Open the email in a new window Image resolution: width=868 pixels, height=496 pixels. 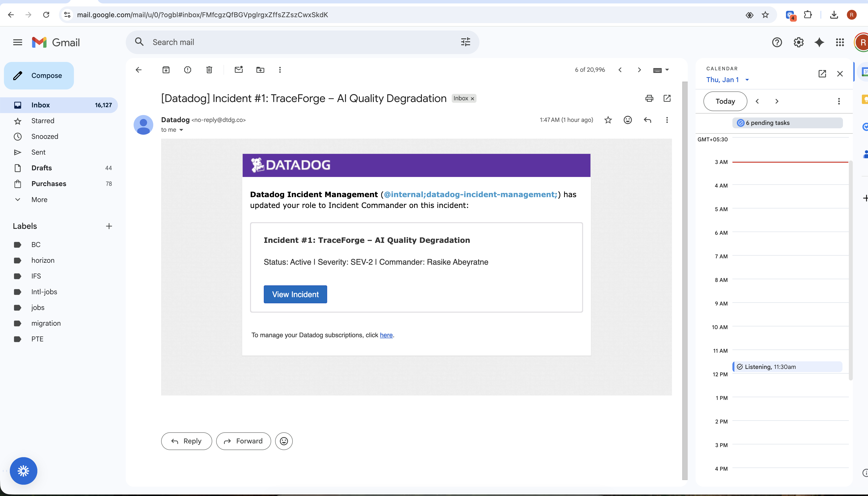(x=667, y=99)
